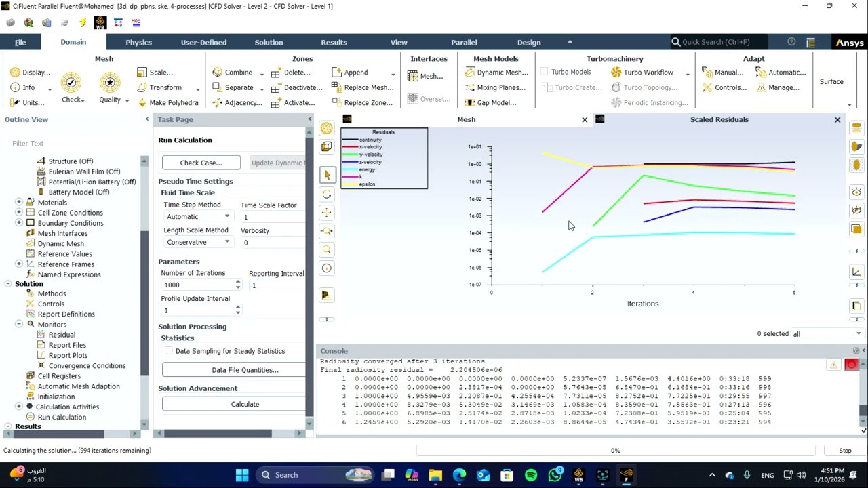
Task: Open Dynamic Mesh model settings
Action: (x=496, y=73)
